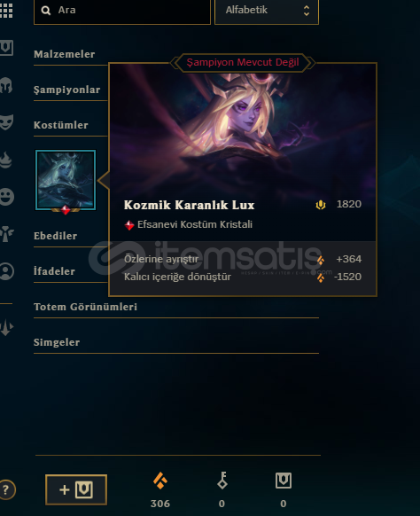
Task: Choose Kalıcı içeriğe dönüştür upgrade option
Action: (243, 278)
